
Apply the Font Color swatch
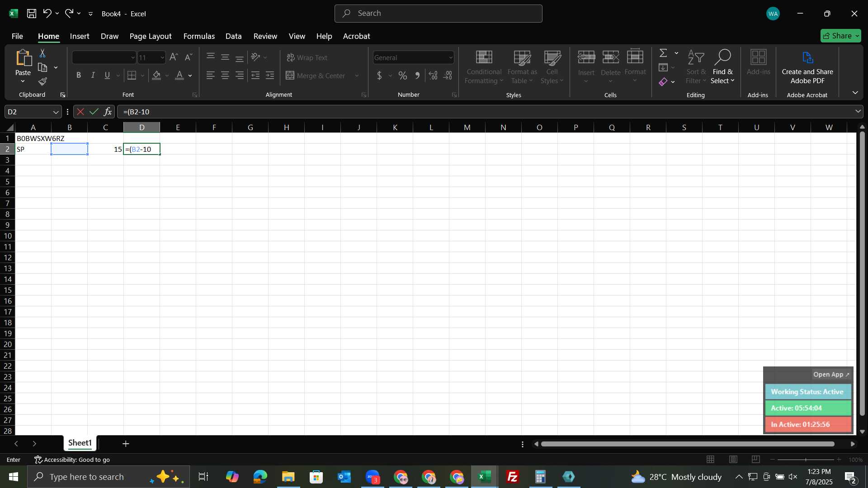(179, 75)
